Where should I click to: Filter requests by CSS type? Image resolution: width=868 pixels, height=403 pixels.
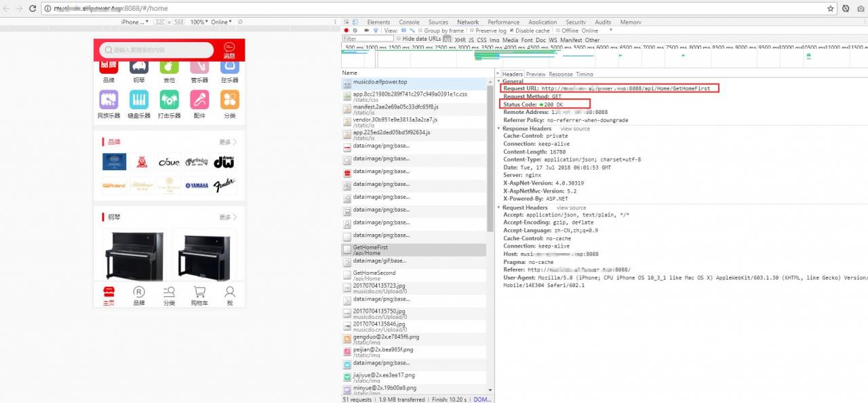click(x=481, y=40)
